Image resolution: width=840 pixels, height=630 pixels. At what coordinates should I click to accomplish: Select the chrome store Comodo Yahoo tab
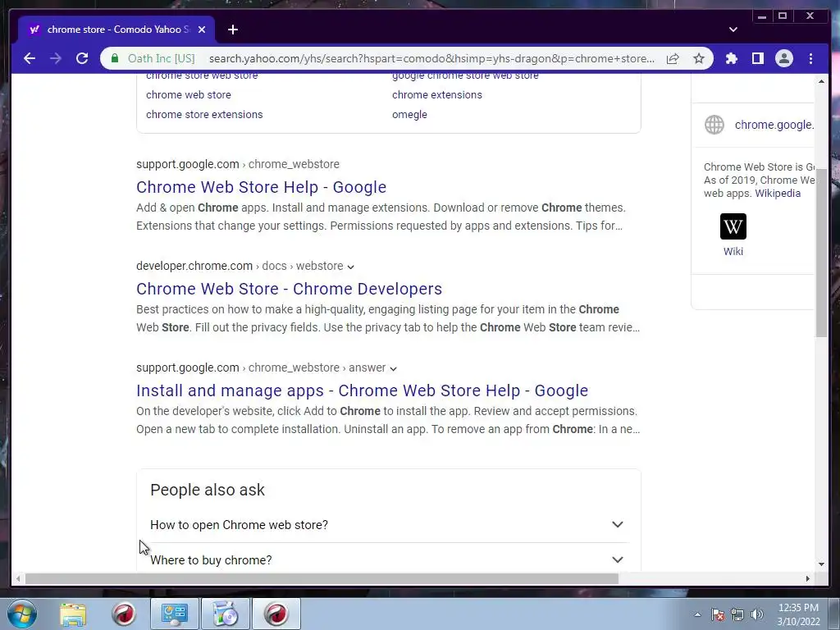[116, 30]
